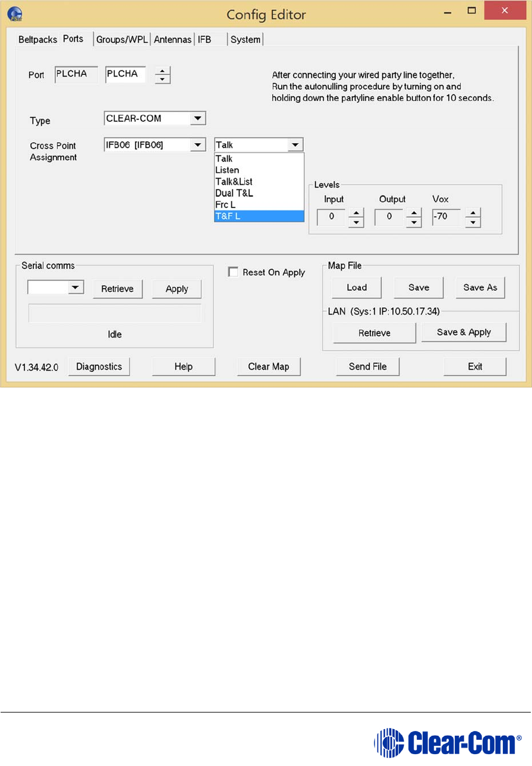Select Dual T&L option in list

click(x=259, y=193)
